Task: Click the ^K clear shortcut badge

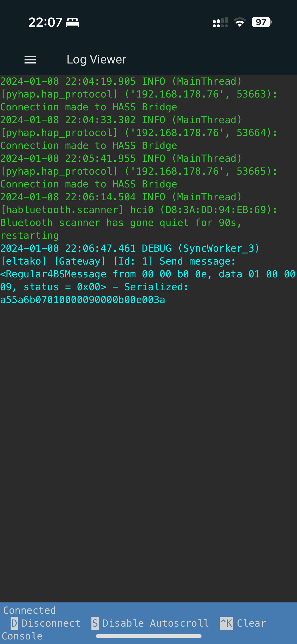Action: 226,623
